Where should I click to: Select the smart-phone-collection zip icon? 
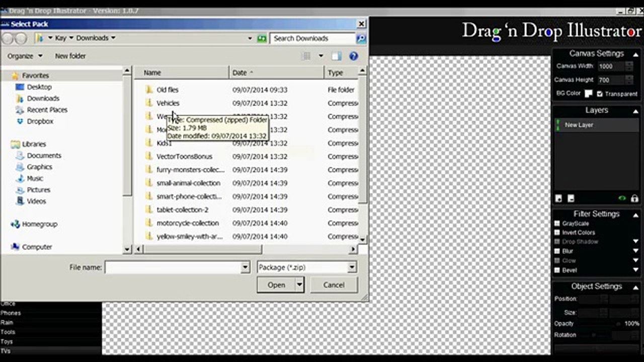tap(149, 196)
